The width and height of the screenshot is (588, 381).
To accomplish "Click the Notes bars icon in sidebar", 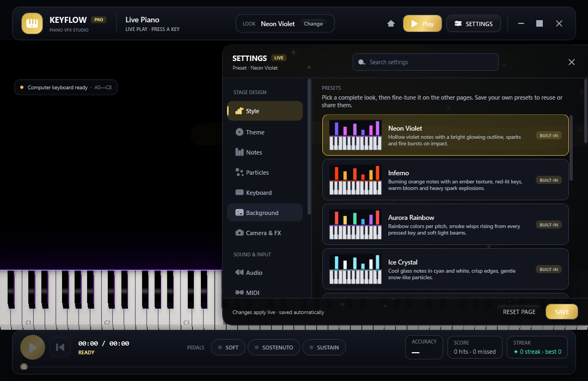I will pos(239,152).
